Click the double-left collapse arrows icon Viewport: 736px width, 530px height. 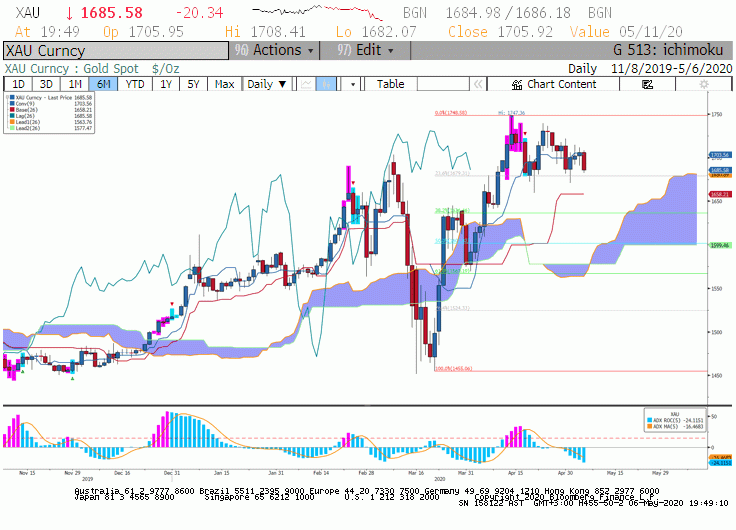click(478, 84)
